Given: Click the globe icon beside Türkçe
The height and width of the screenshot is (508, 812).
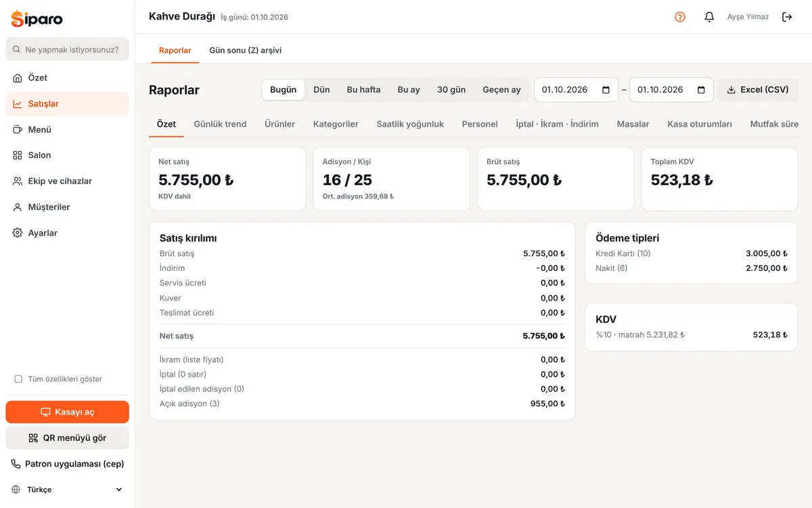Looking at the screenshot, I should point(16,490).
